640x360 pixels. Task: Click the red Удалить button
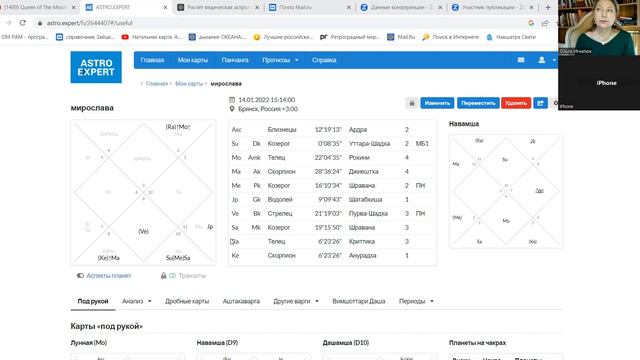coord(516,103)
